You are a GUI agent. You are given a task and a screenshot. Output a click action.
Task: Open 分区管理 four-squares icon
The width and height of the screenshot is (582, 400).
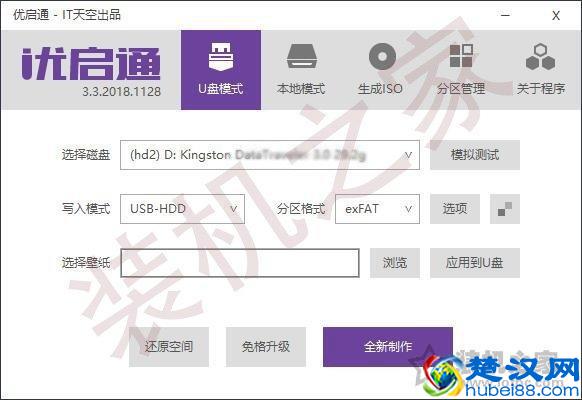pos(461,56)
